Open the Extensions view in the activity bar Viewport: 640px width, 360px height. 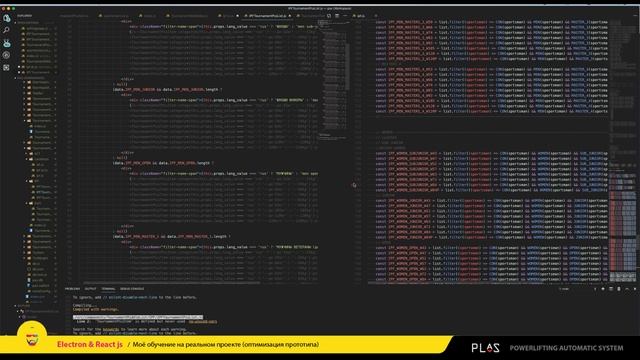(x=7, y=67)
